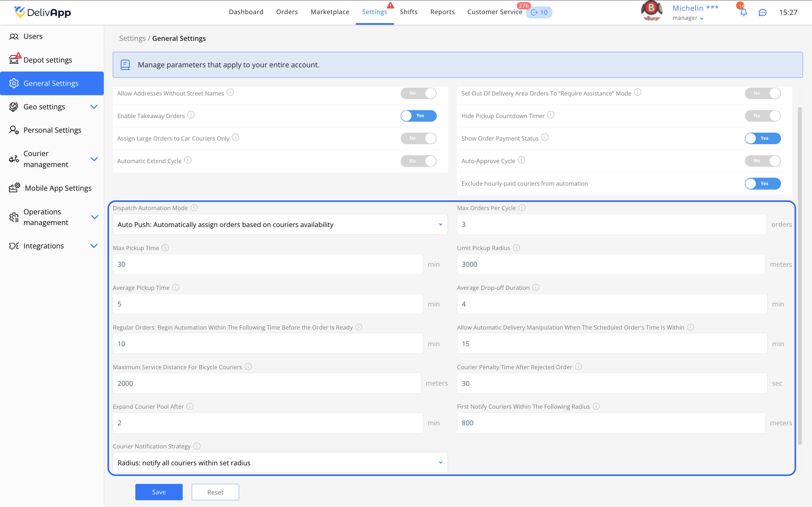Go to the Orders tab
Screen dimensions: 812x507
click(x=287, y=12)
